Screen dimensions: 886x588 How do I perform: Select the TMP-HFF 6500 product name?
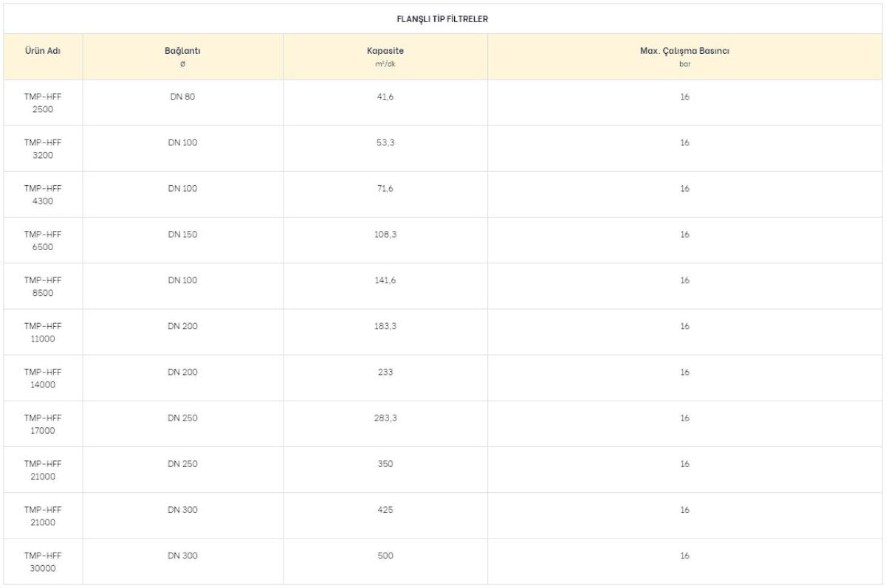[43, 241]
